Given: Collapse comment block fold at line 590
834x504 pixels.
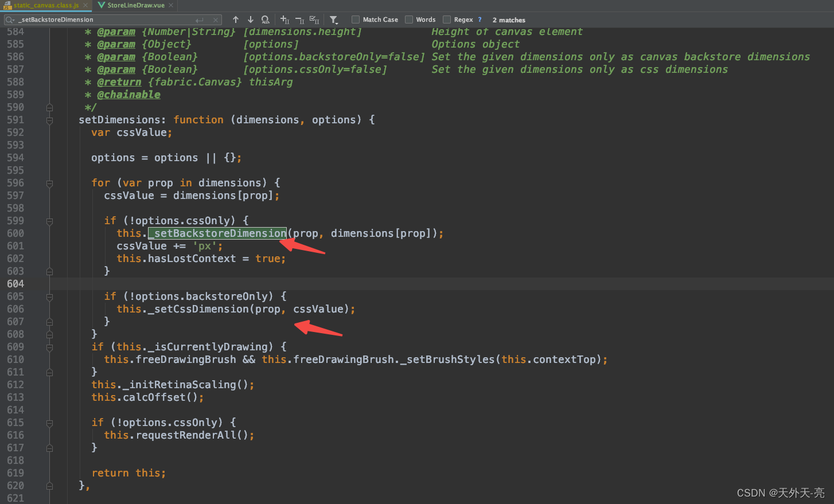Looking at the screenshot, I should tap(49, 107).
